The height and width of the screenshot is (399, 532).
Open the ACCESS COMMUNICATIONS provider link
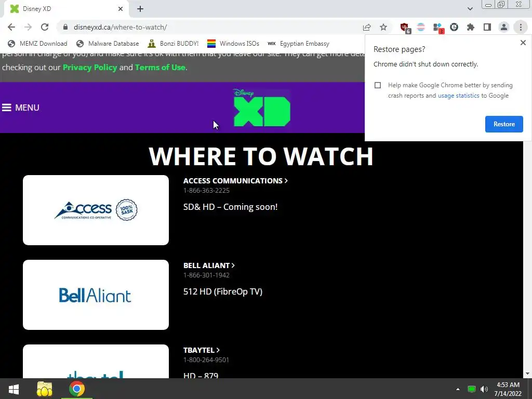pos(235,181)
